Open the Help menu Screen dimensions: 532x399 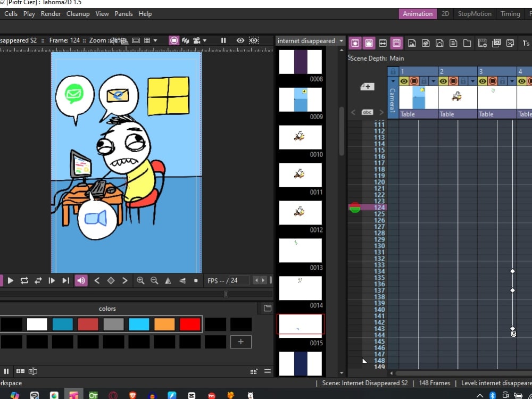145,14
